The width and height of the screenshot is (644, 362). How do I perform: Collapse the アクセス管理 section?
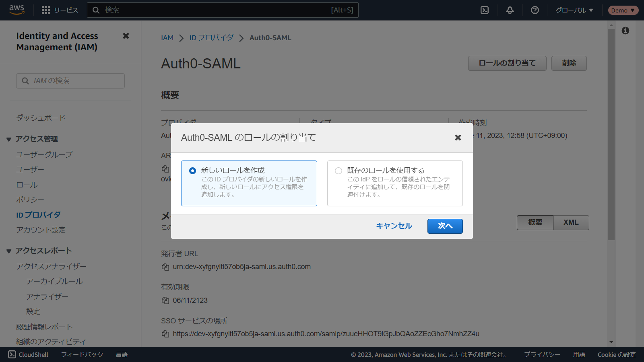(9, 139)
